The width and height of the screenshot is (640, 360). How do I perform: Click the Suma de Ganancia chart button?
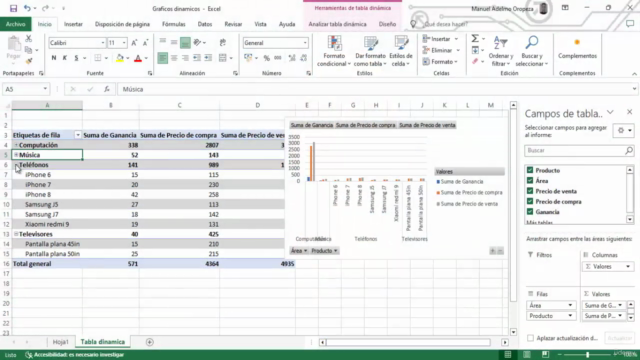coord(312,125)
